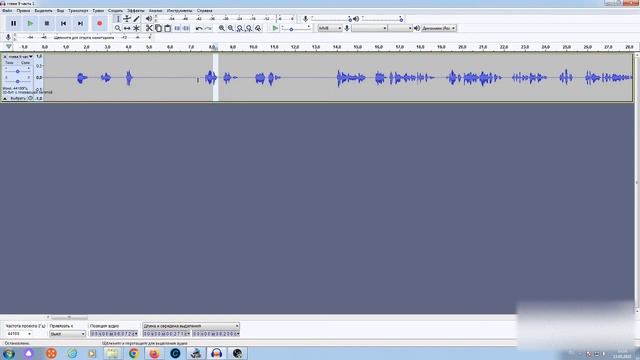Select the Zoom (magnifier) tool
Screen dimensions: 640x360
coord(118,28)
